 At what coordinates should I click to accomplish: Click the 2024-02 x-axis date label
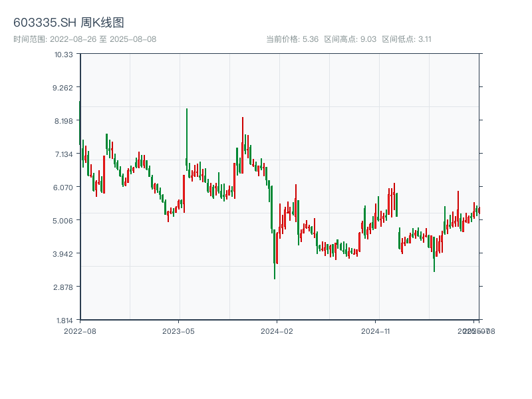[x=277, y=331]
